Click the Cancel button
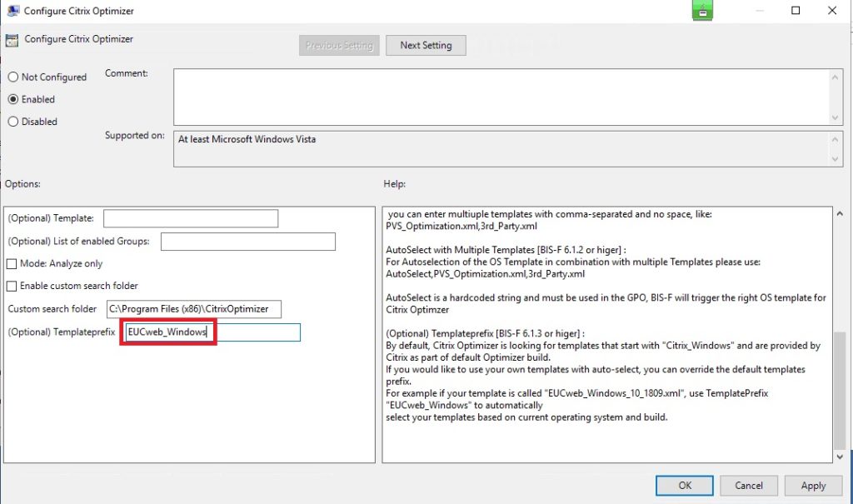 point(748,486)
